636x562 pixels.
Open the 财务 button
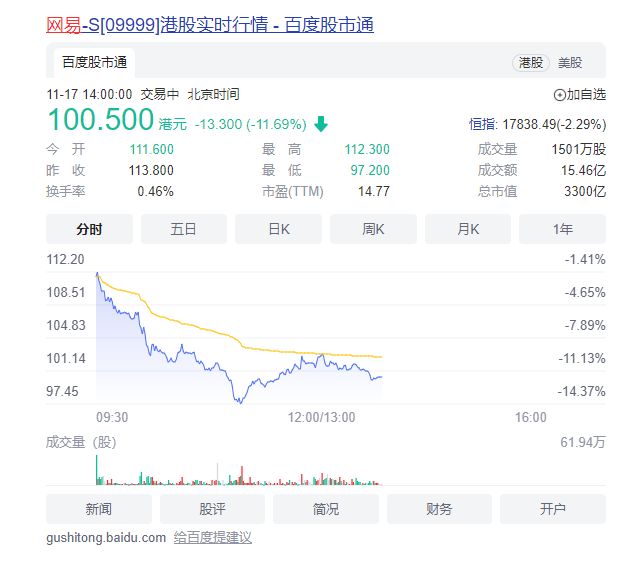pos(439,509)
